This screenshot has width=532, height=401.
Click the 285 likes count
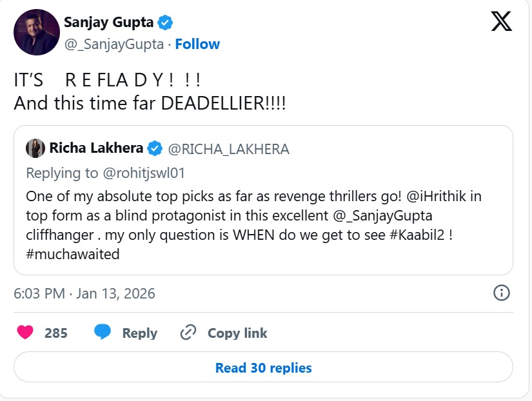[x=56, y=333]
